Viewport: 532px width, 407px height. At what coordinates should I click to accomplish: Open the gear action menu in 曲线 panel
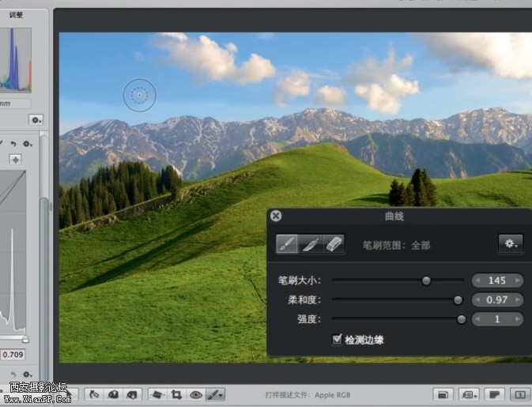click(510, 244)
